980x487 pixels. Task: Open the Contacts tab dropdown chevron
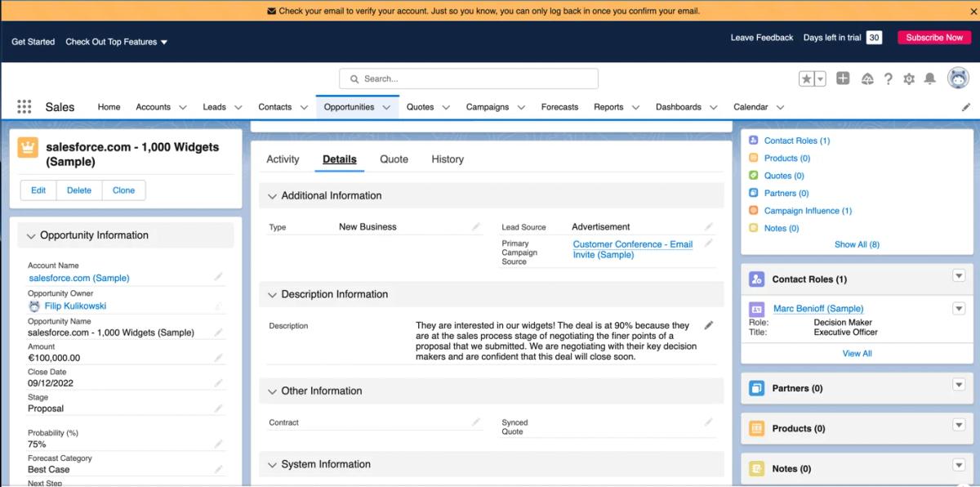[304, 107]
